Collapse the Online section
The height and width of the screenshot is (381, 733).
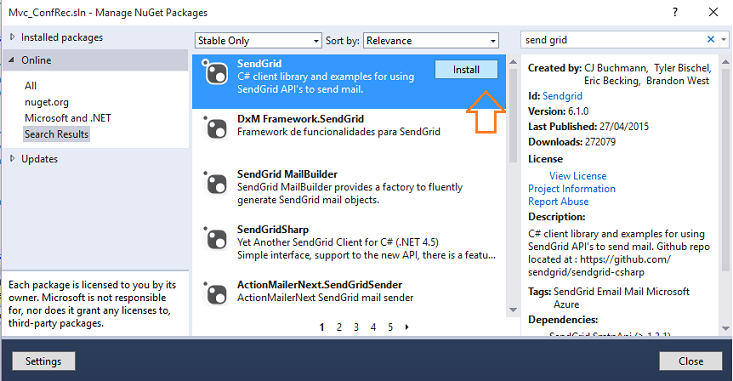click(x=12, y=60)
